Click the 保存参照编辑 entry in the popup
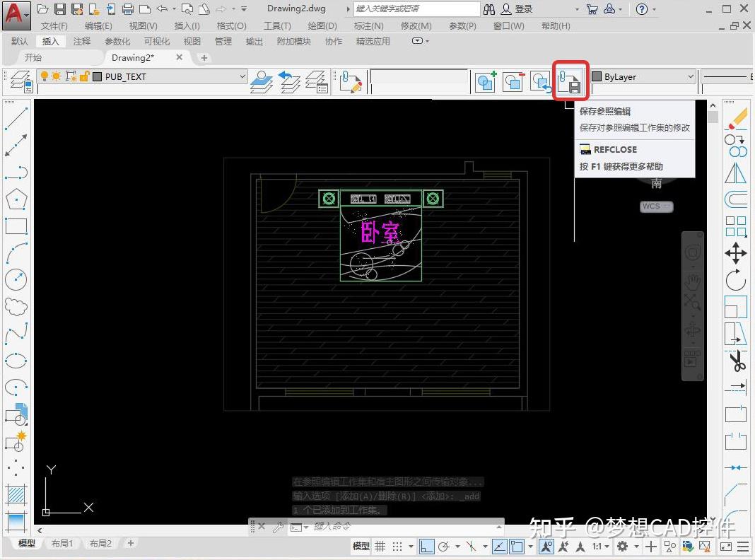 pos(606,111)
